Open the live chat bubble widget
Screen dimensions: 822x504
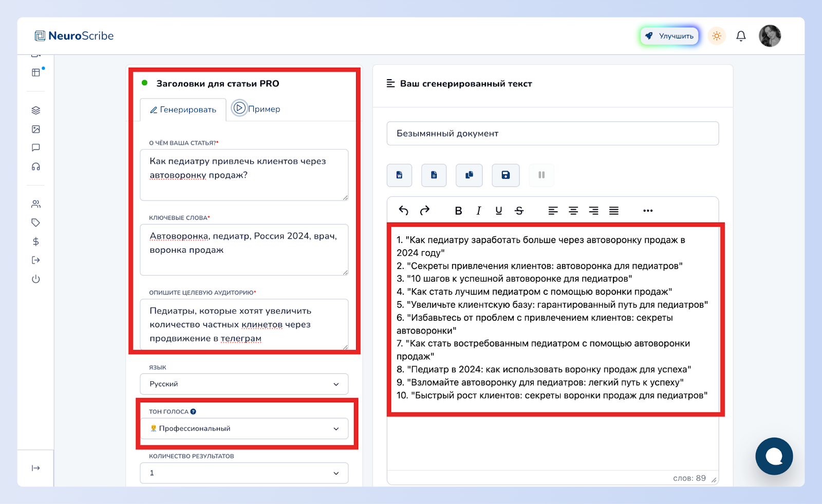pyautogui.click(x=774, y=456)
